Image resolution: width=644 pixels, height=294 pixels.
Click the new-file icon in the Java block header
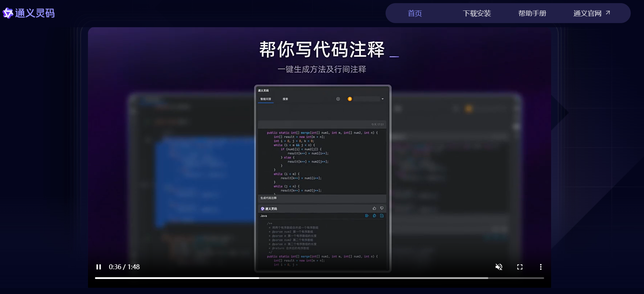point(382,216)
